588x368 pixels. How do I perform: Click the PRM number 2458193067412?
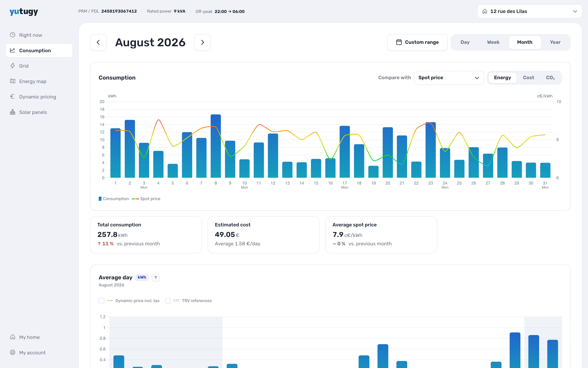pos(119,11)
